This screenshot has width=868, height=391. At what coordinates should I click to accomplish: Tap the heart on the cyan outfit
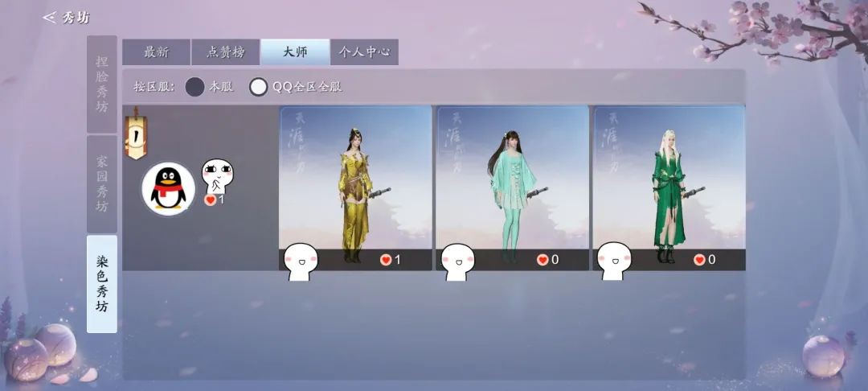point(542,260)
